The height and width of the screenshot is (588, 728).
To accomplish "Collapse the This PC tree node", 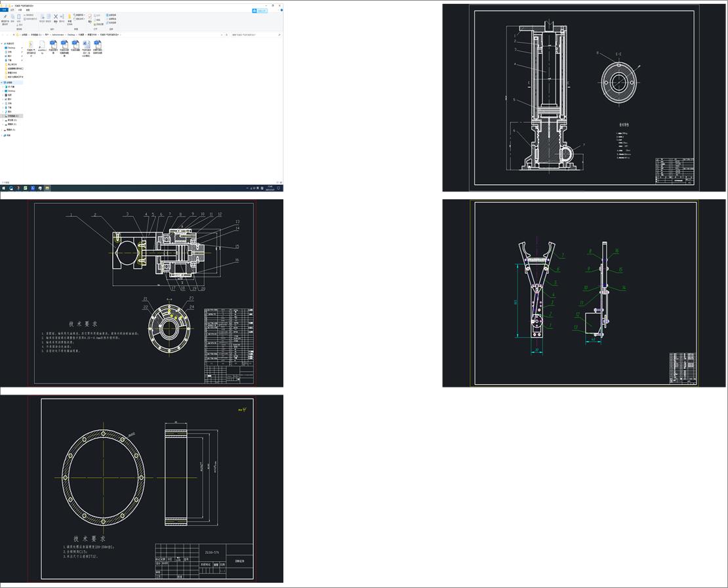I will [1, 83].
